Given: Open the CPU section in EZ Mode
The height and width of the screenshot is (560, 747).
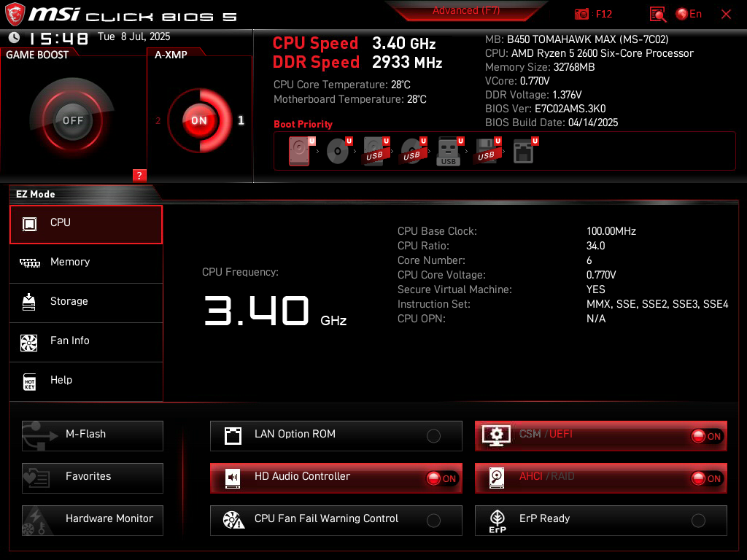Looking at the screenshot, I should click(86, 225).
